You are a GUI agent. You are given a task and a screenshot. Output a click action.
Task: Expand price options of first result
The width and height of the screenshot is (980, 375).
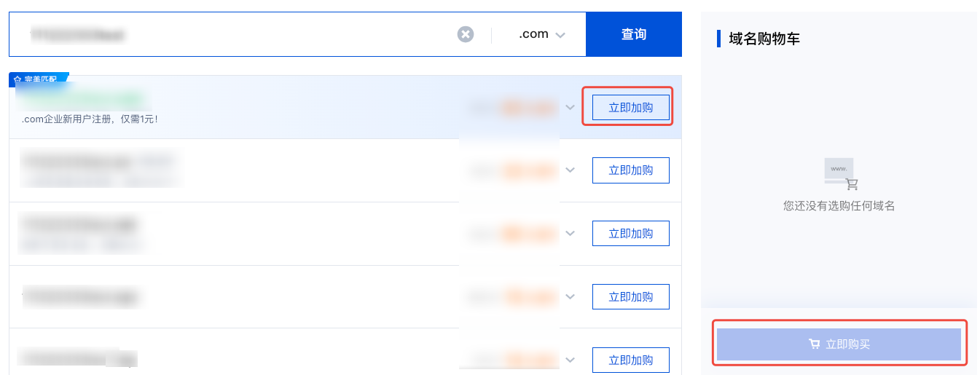(x=570, y=108)
